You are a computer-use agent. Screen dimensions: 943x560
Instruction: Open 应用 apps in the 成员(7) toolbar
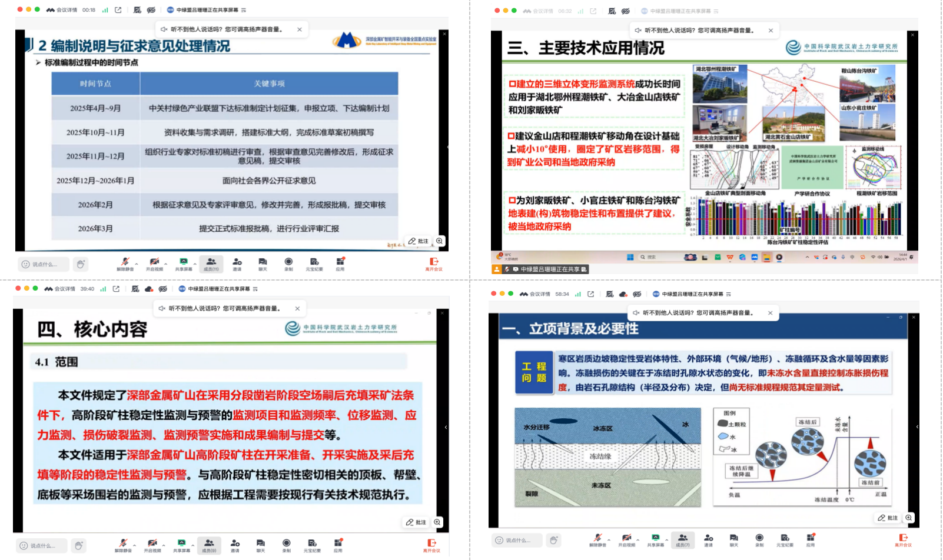click(811, 539)
